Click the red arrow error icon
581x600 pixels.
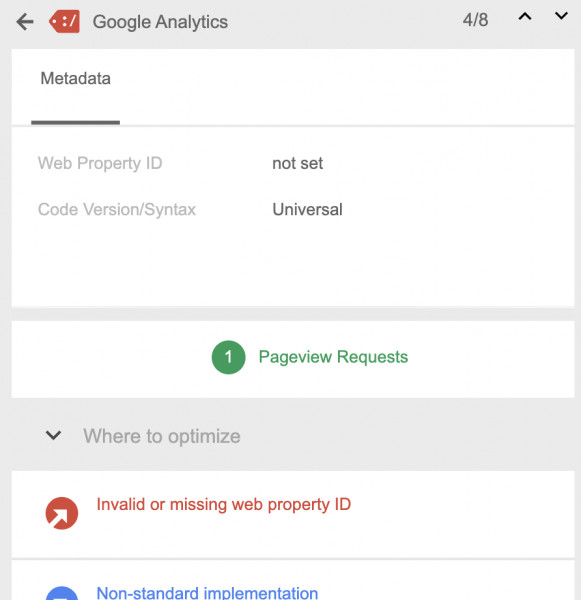[x=62, y=513]
